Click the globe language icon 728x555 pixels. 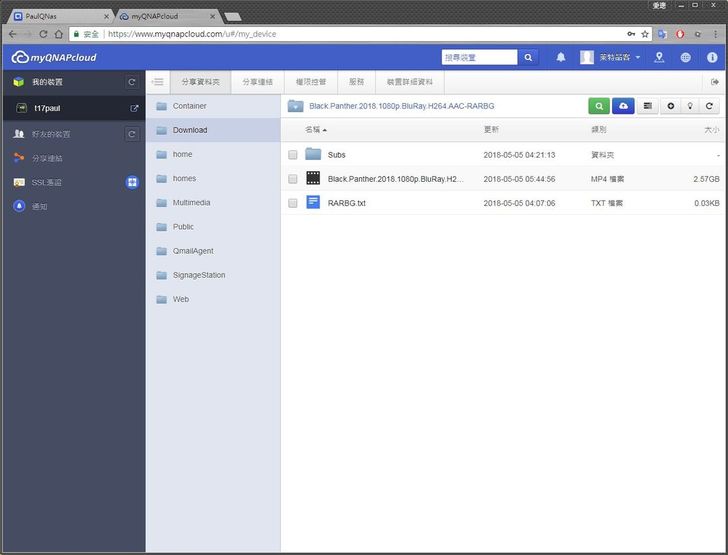pos(686,58)
